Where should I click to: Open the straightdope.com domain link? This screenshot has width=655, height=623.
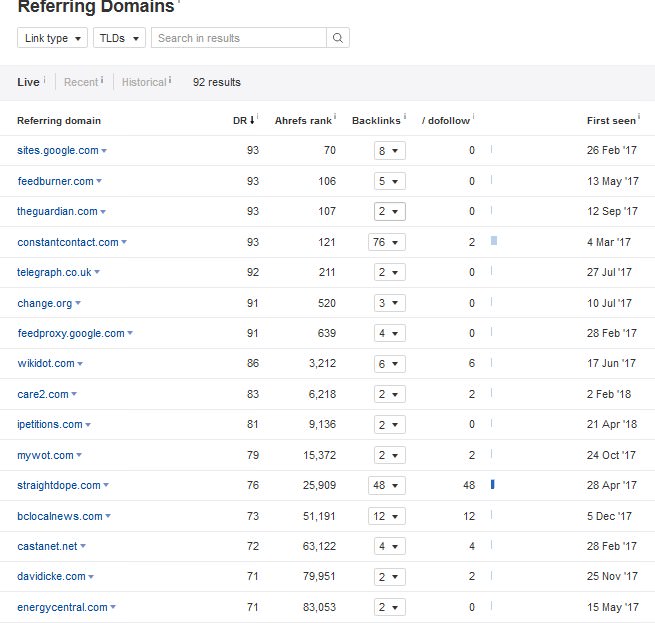pyautogui.click(x=59, y=486)
